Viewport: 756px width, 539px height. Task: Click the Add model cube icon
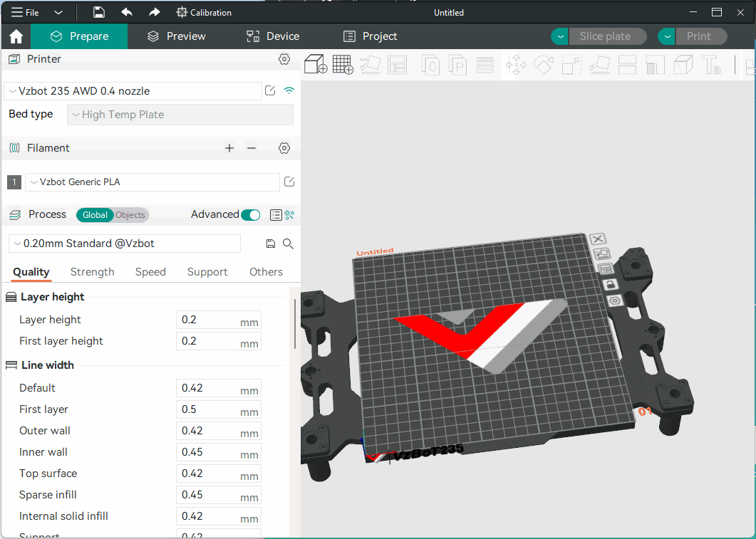click(x=315, y=65)
